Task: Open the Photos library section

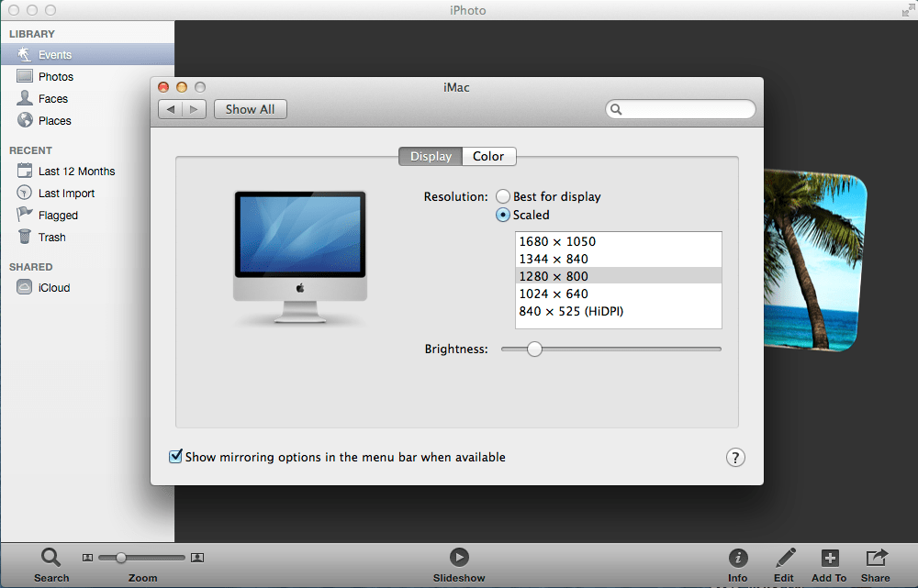Action: coord(58,76)
